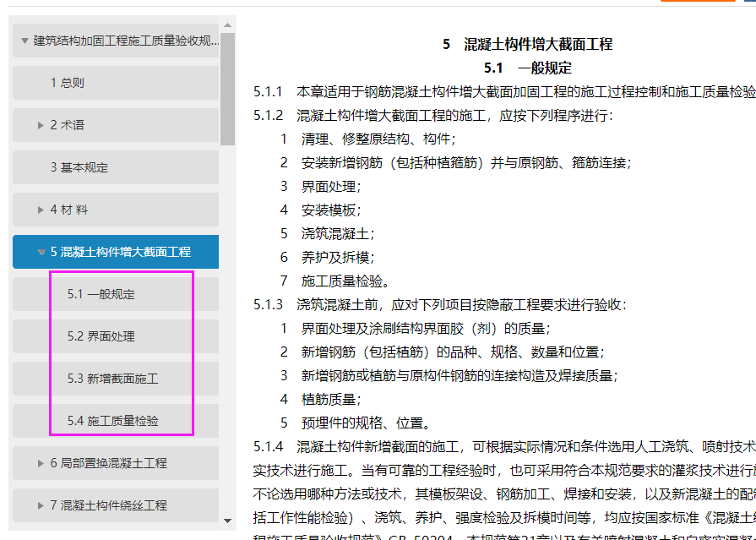Select highlighted 5 混凝土构件增大截面工程 item
Image resolution: width=756 pixels, height=540 pixels.
pyautogui.click(x=121, y=252)
